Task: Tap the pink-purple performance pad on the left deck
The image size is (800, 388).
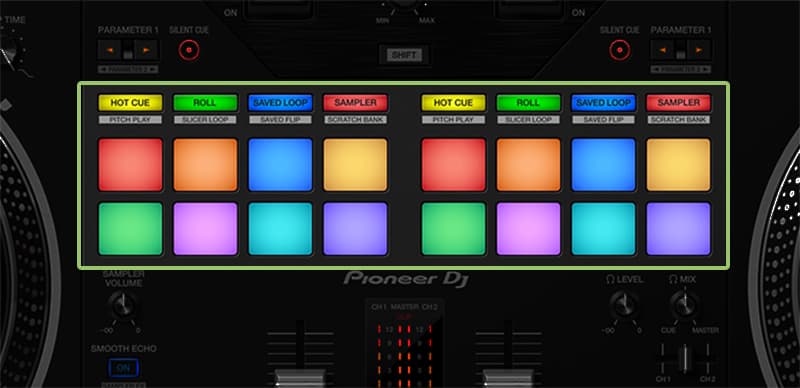Action: click(205, 229)
